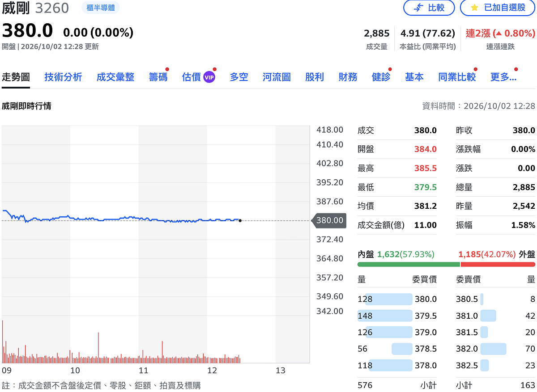Click the 開盤 384.0 value
The height and width of the screenshot is (392, 537).
pyautogui.click(x=425, y=149)
